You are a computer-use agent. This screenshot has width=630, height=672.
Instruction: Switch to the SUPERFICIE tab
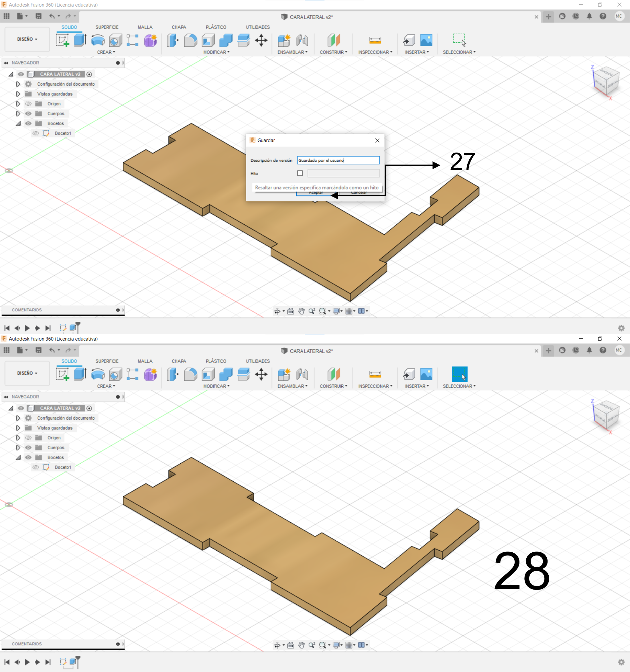click(107, 27)
